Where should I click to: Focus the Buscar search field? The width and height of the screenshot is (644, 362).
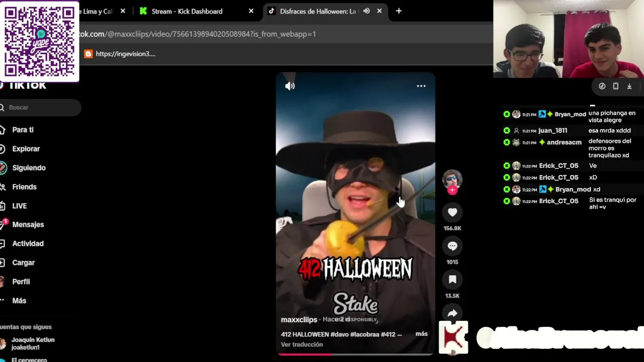[x=40, y=108]
